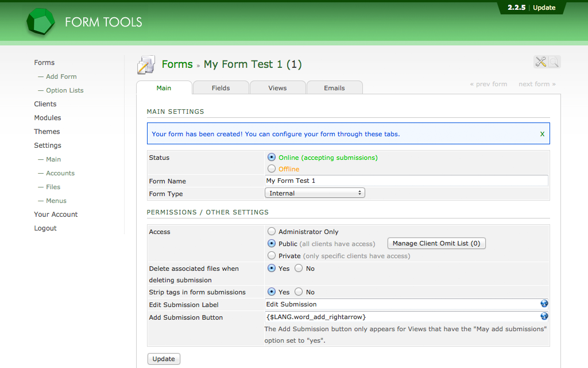Open the Emails tab
The height and width of the screenshot is (368, 588).
334,88
